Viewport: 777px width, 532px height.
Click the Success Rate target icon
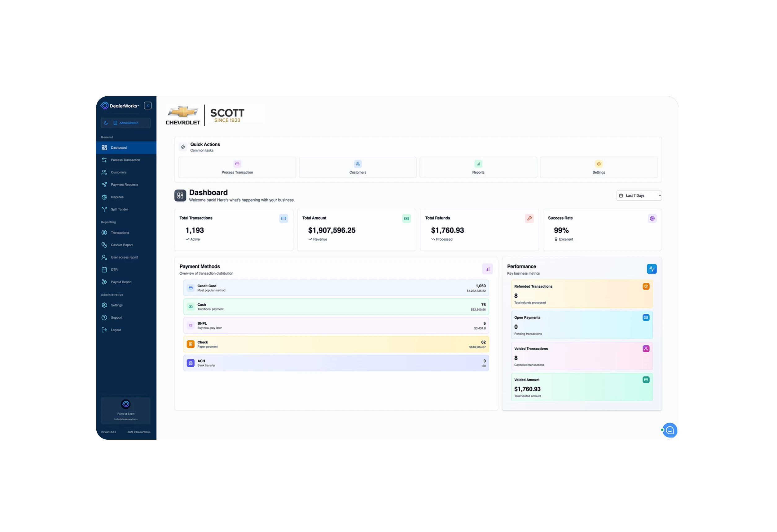[x=652, y=219]
